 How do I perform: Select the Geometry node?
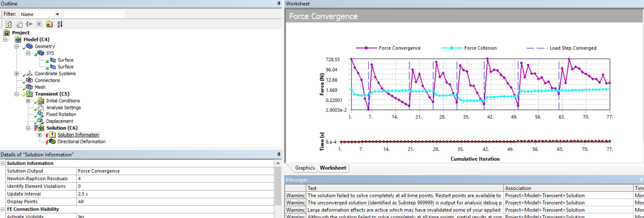point(45,46)
